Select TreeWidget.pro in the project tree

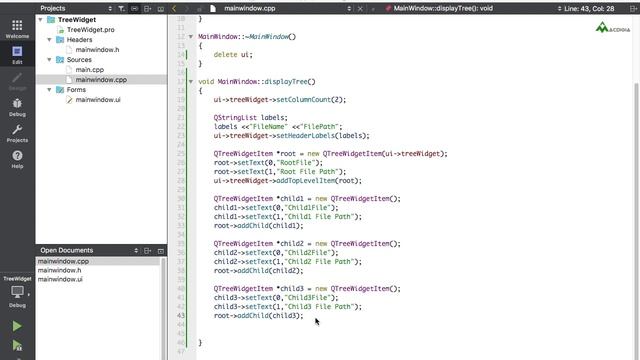pyautogui.click(x=91, y=30)
